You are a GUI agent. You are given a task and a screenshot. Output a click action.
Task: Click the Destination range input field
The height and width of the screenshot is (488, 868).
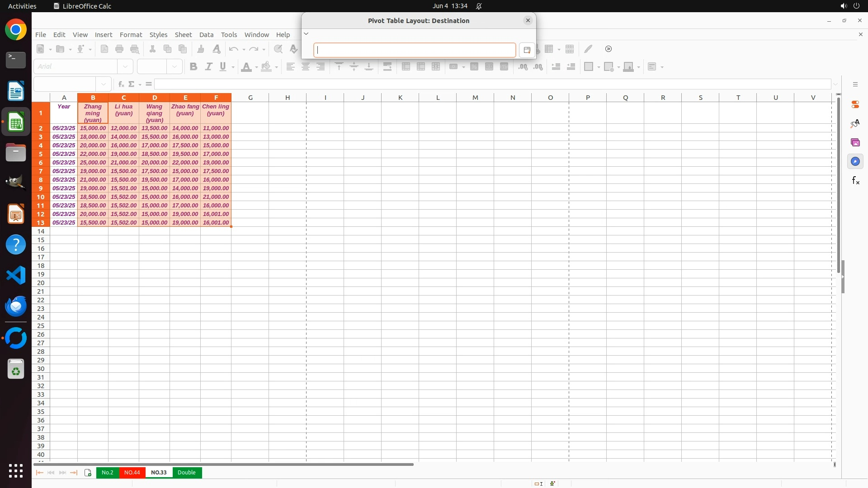click(415, 50)
